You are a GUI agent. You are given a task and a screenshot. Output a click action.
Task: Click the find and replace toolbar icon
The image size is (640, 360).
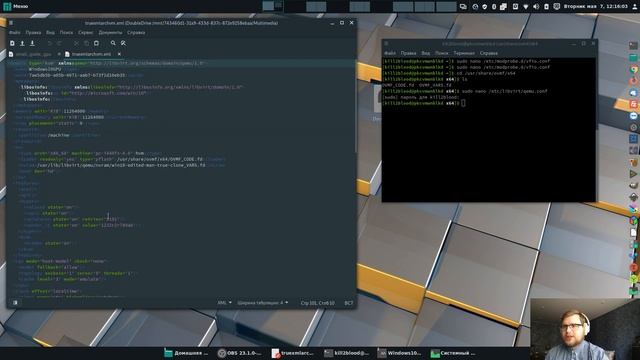[123, 43]
